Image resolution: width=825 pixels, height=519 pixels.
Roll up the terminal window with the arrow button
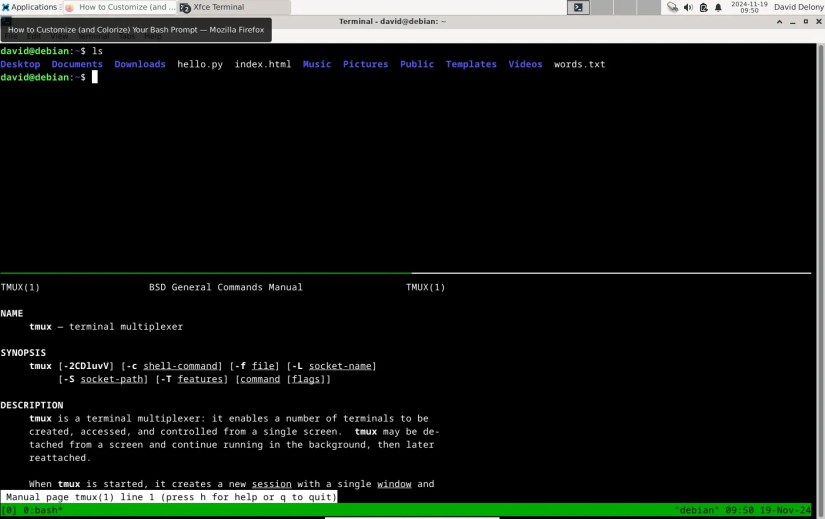point(779,22)
